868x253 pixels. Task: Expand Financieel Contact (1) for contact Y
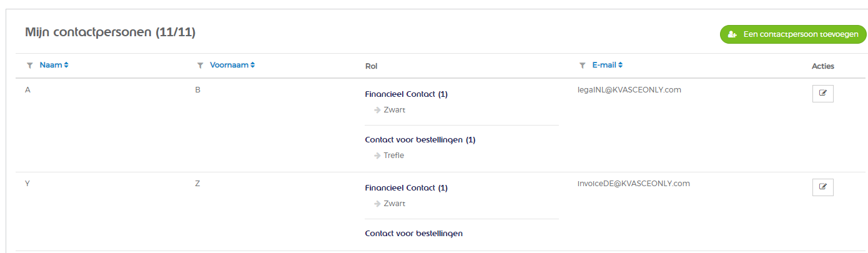coord(406,188)
